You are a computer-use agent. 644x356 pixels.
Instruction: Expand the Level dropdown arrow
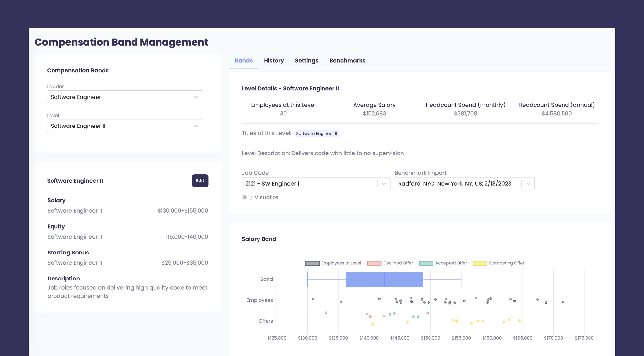(196, 126)
